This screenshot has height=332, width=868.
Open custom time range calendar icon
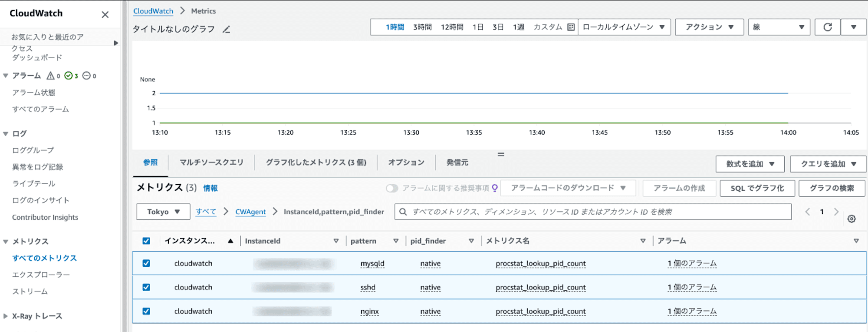(571, 27)
